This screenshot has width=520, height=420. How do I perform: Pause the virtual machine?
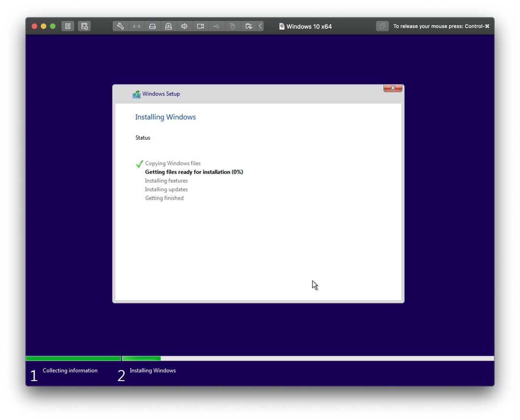click(68, 26)
